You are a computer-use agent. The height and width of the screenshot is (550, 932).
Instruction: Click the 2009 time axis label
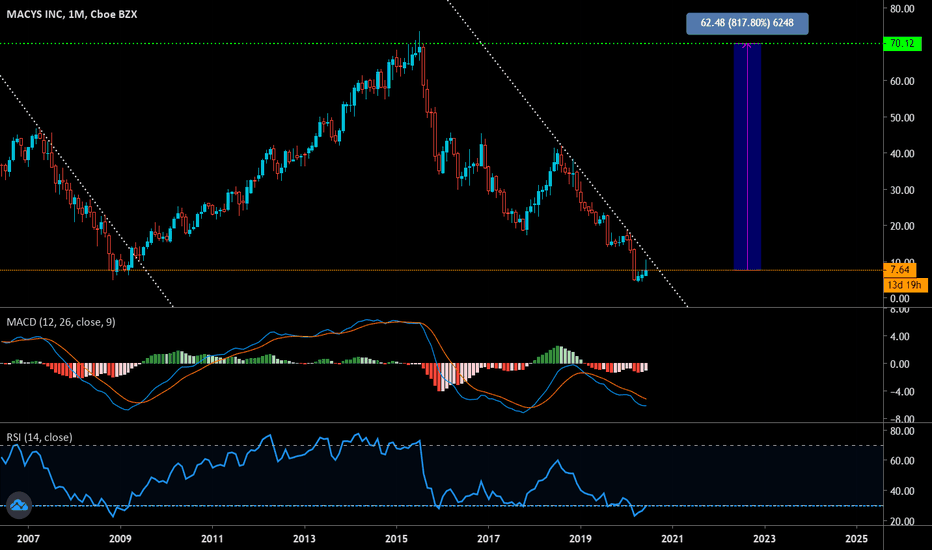coord(120,539)
